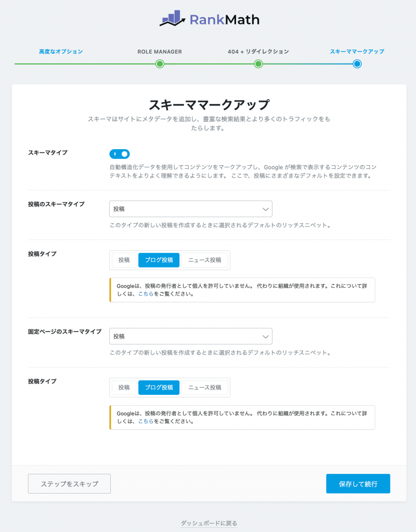Click the RankMath logo icon

click(173, 18)
